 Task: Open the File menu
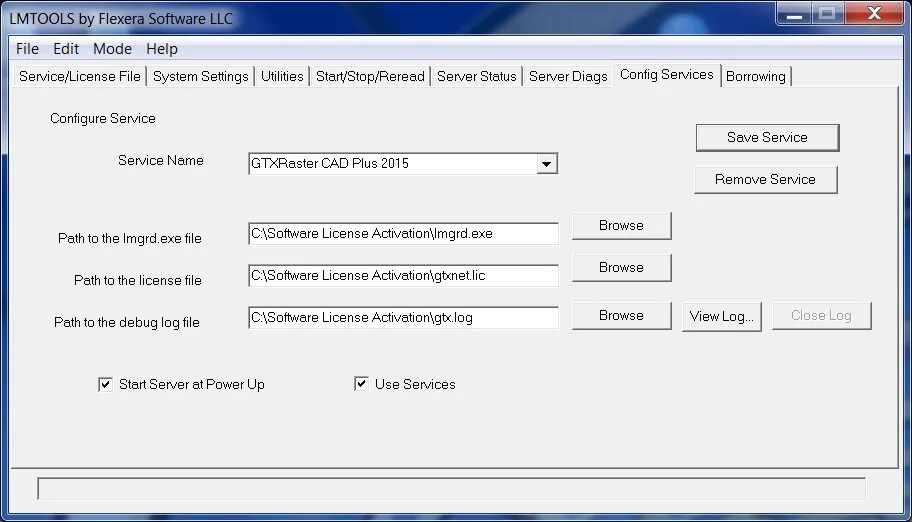27,49
